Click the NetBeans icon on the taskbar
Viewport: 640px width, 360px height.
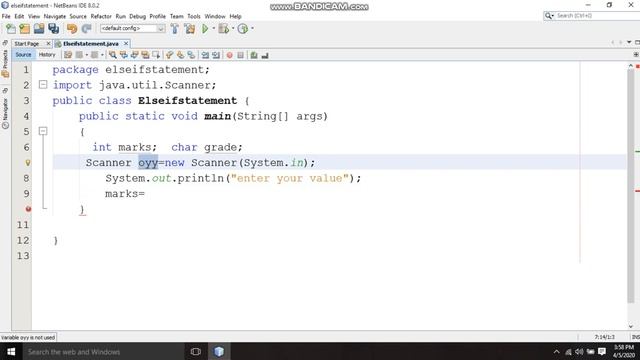[219, 351]
